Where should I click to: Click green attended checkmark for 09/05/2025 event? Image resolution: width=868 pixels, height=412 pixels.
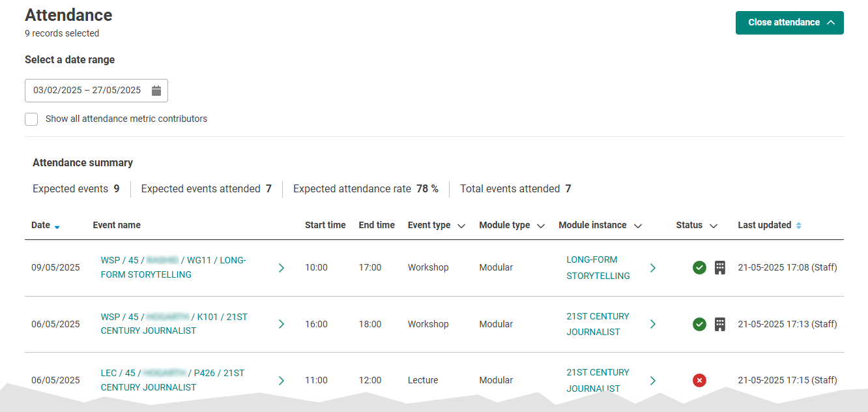699,267
